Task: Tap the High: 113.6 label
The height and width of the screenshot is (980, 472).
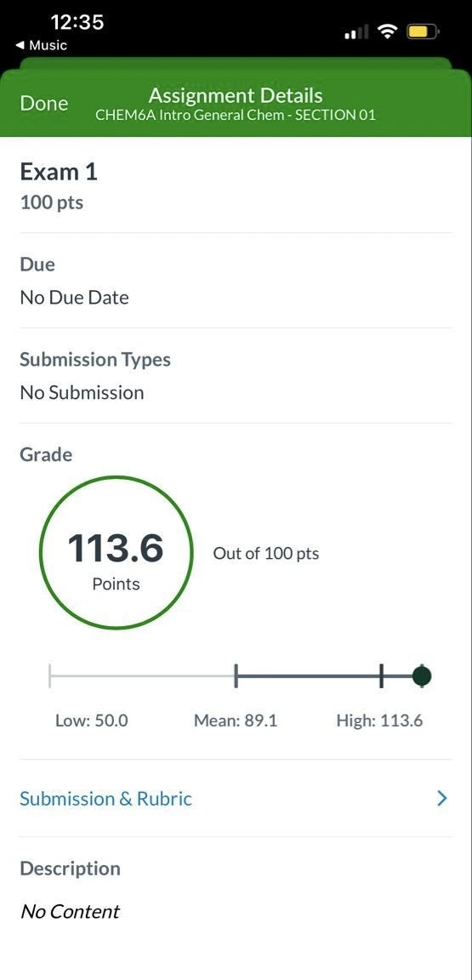Action: [x=379, y=721]
